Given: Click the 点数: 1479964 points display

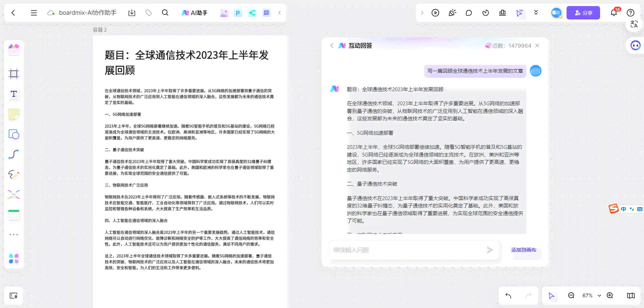Looking at the screenshot, I should 508,46.
